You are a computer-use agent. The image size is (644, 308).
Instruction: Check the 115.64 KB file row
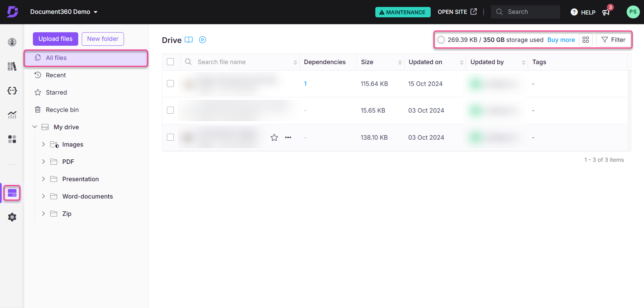coord(170,83)
